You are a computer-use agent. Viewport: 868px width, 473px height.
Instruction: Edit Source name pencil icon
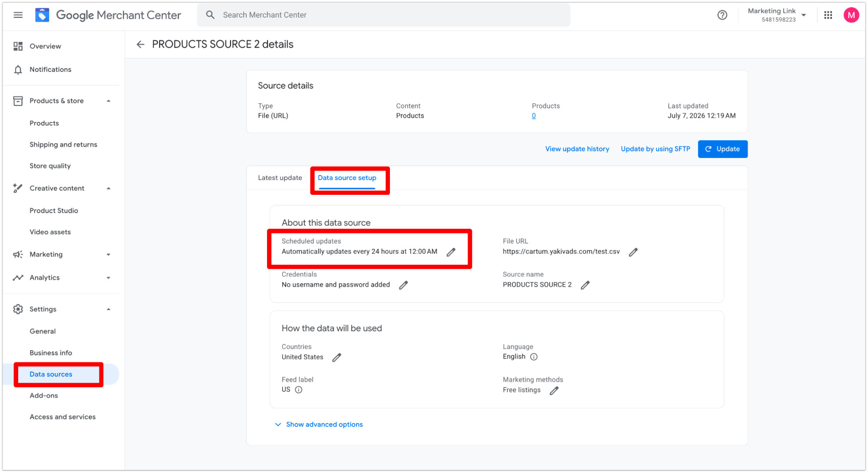pos(585,285)
